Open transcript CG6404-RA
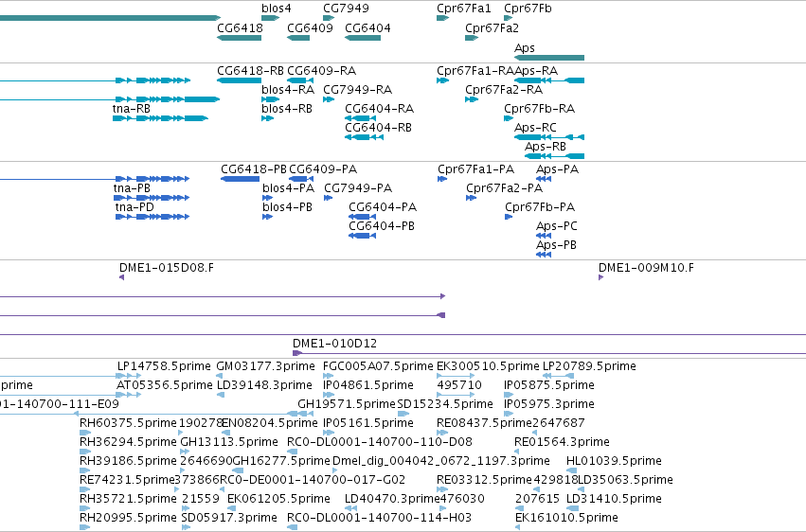 click(x=360, y=118)
